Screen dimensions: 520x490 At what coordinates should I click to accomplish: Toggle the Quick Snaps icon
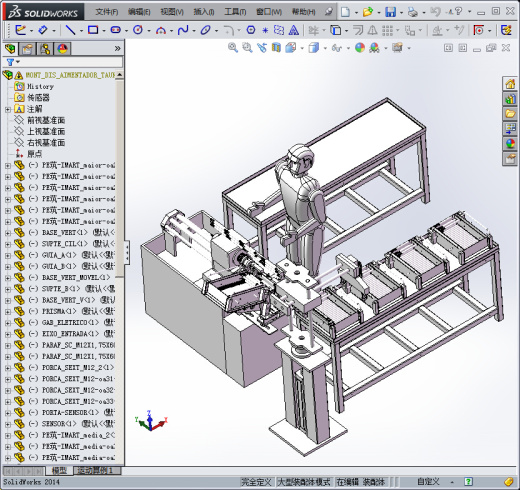click(478, 31)
